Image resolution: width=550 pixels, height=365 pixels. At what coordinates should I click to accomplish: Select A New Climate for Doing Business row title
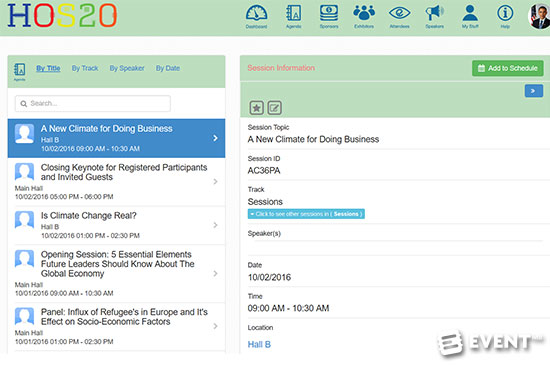tap(107, 129)
